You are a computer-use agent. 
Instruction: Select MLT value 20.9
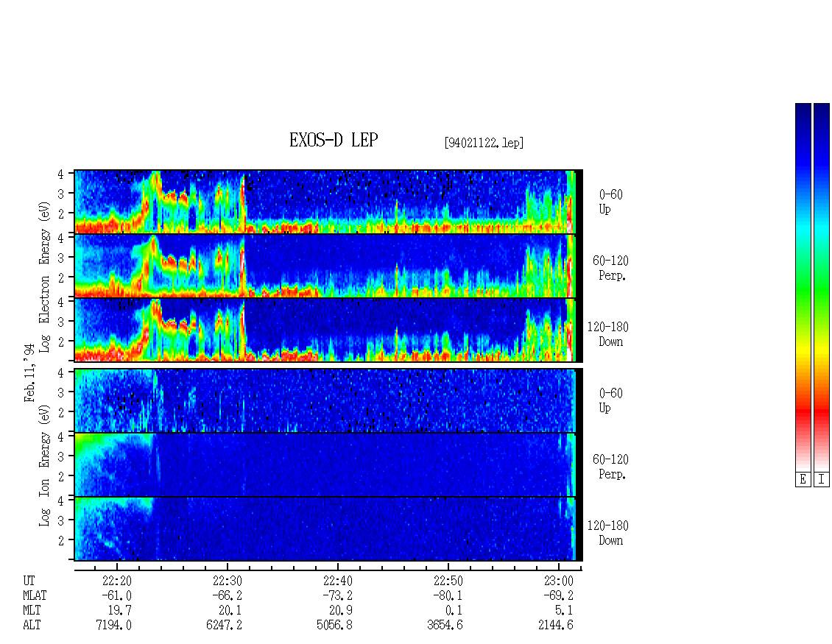(341, 611)
